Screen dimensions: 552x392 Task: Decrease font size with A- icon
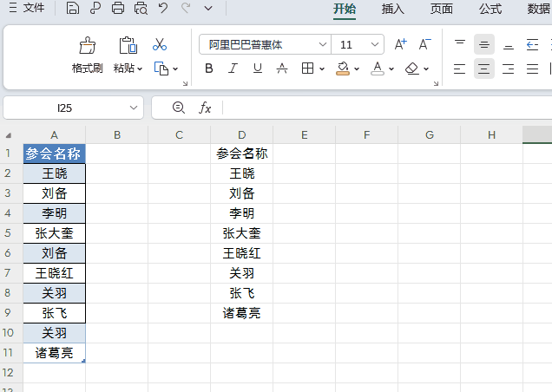point(424,44)
